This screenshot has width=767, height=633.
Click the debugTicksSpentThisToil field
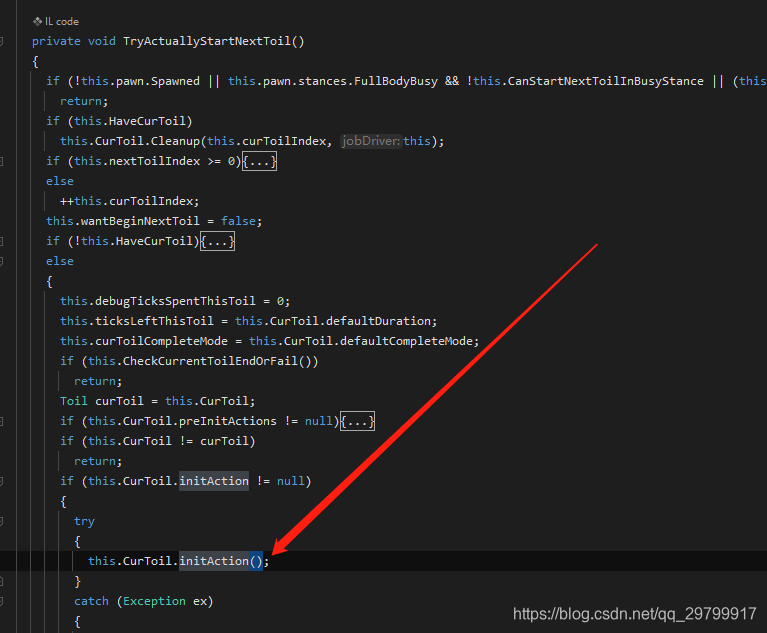click(x=175, y=301)
